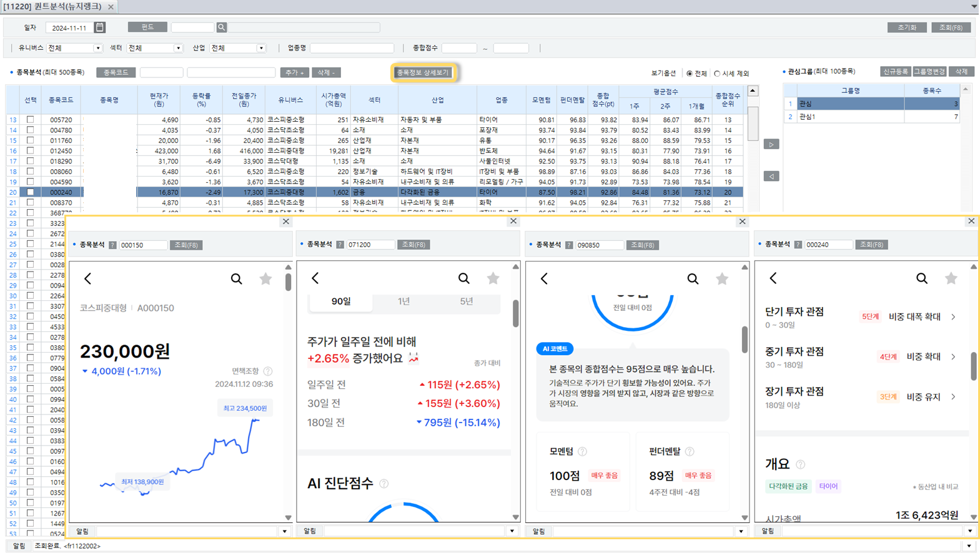980x553 pixels.
Task: Click the star favorite icon in 000150 panel
Action: [x=265, y=279]
